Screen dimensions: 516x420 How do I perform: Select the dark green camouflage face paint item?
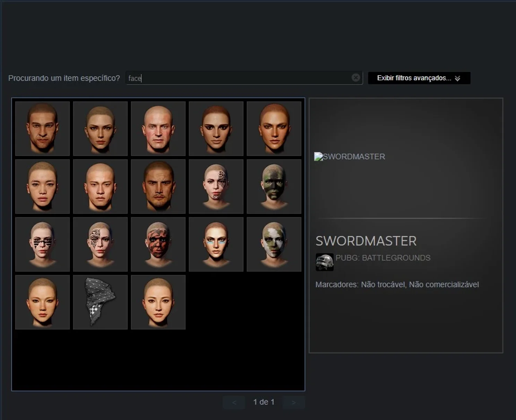(274, 186)
